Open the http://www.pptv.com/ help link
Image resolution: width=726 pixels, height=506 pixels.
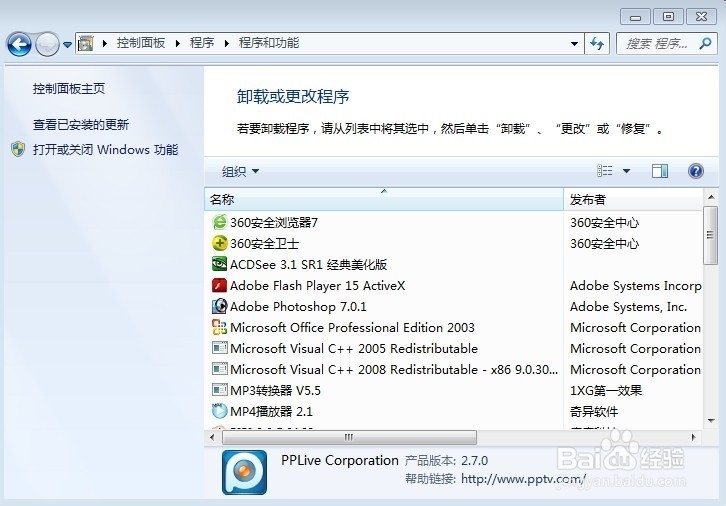pos(523,479)
